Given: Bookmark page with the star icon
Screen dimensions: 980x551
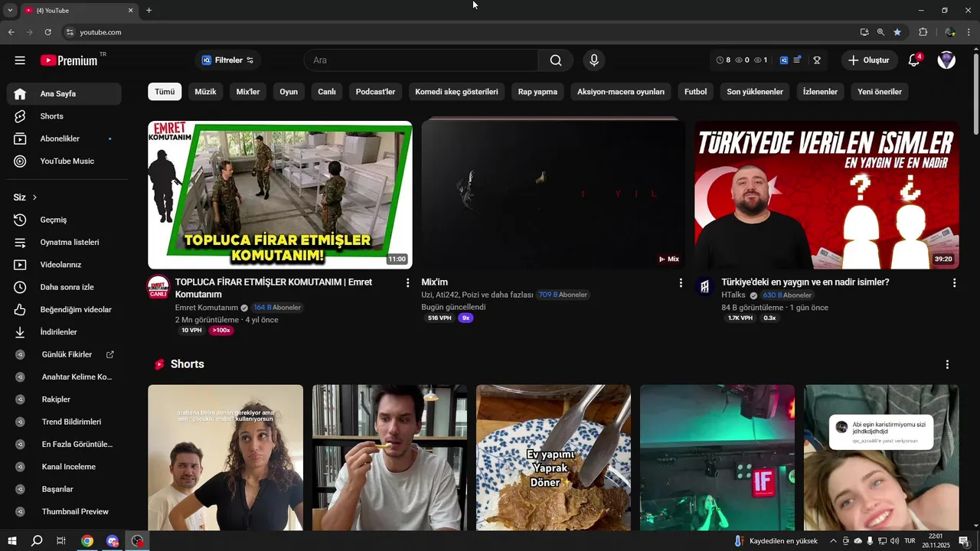Looking at the screenshot, I should (897, 32).
